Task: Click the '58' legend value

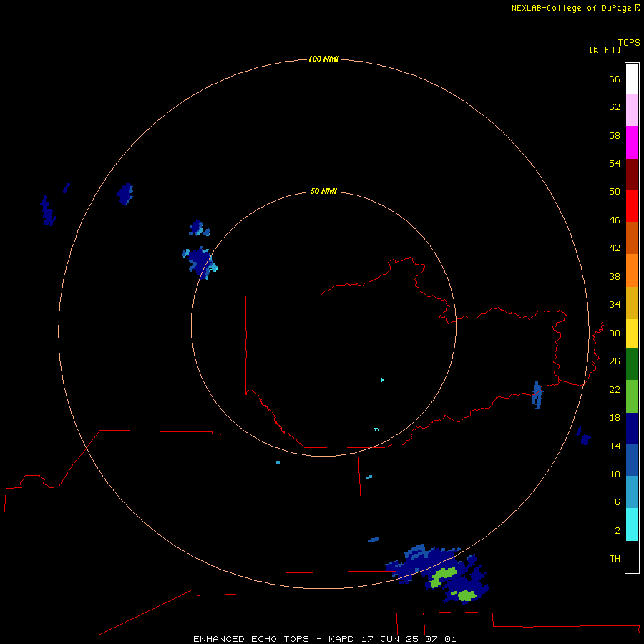Action: click(615, 135)
